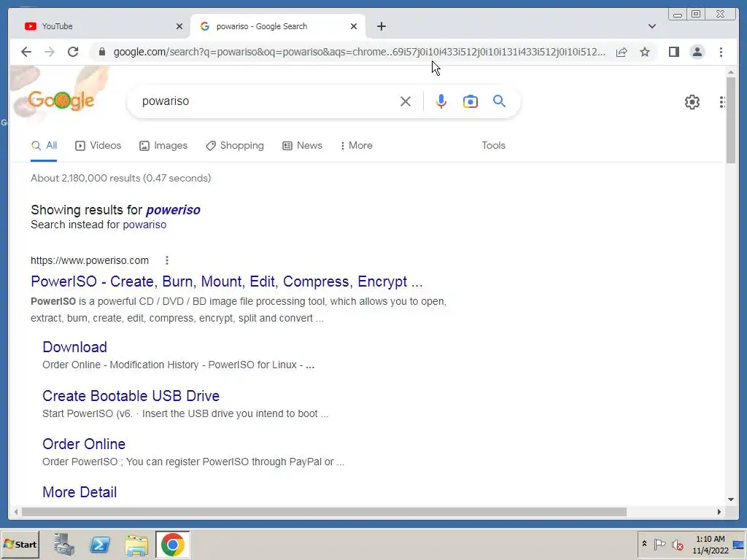Share this page icon
This screenshot has width=747, height=560.
tap(622, 52)
